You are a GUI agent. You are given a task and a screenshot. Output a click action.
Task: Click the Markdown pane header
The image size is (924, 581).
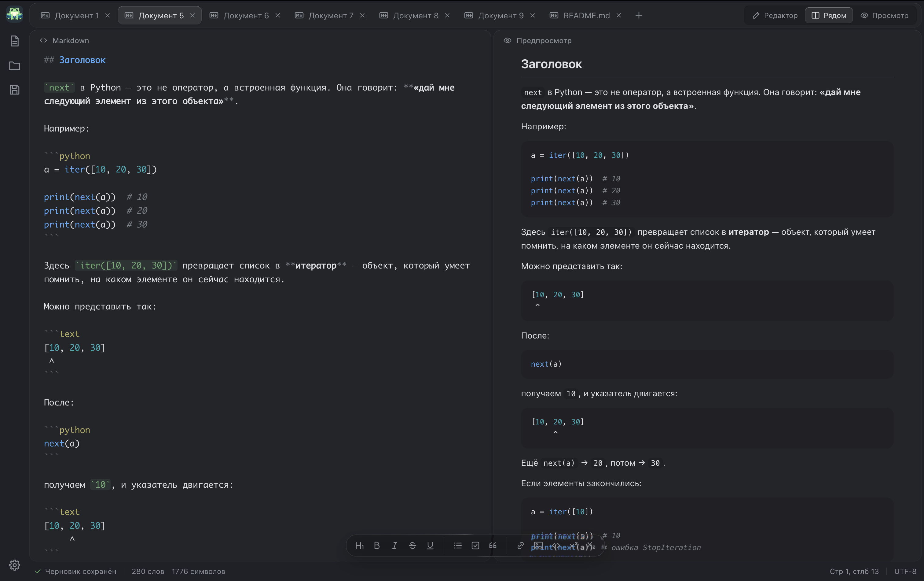click(x=64, y=40)
